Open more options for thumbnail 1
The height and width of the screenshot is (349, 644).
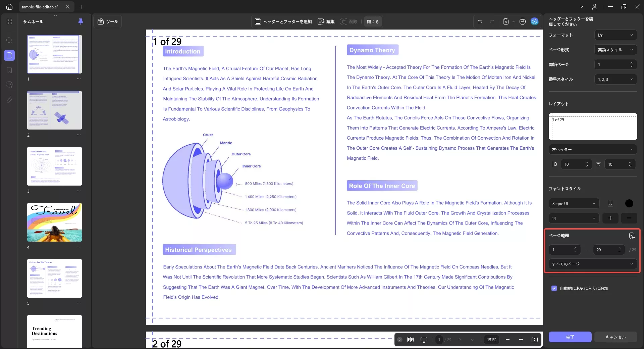coord(79,79)
